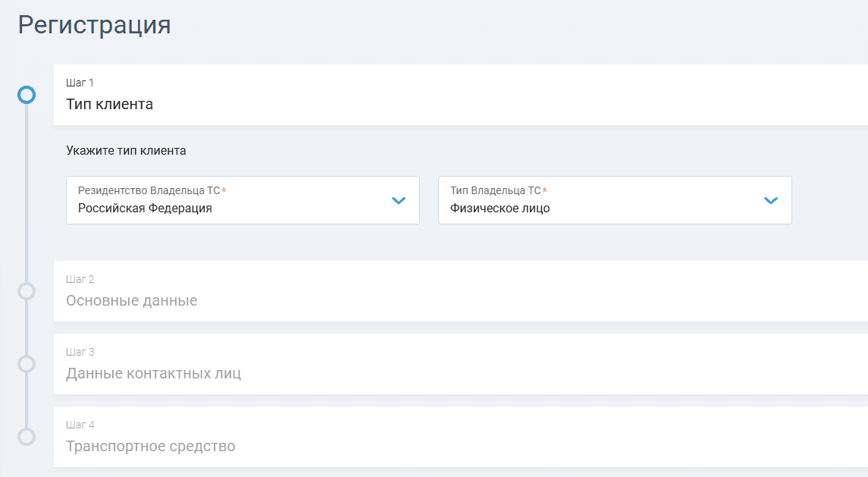Click the Физическое лицо value text
This screenshot has height=477, width=868.
point(500,209)
